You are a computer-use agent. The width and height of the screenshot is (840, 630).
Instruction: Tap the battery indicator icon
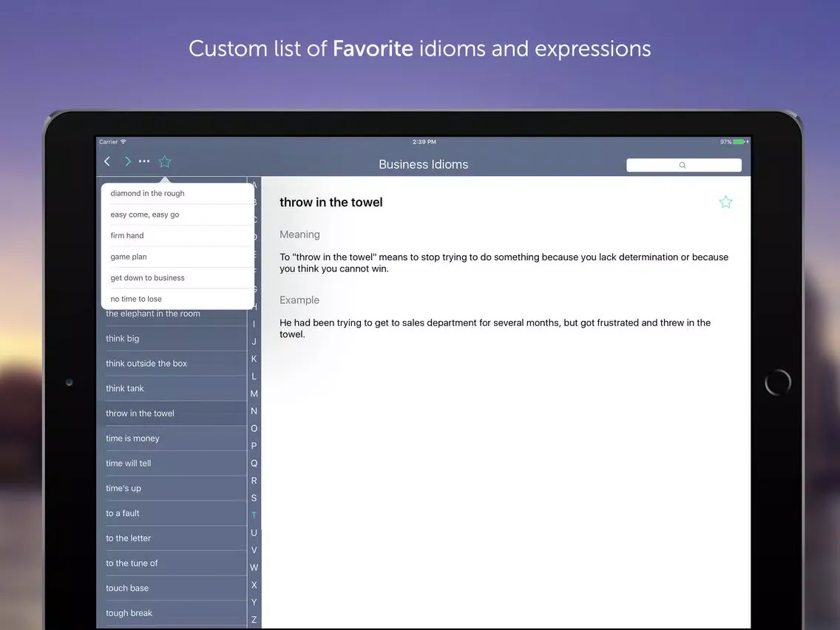[739, 142]
